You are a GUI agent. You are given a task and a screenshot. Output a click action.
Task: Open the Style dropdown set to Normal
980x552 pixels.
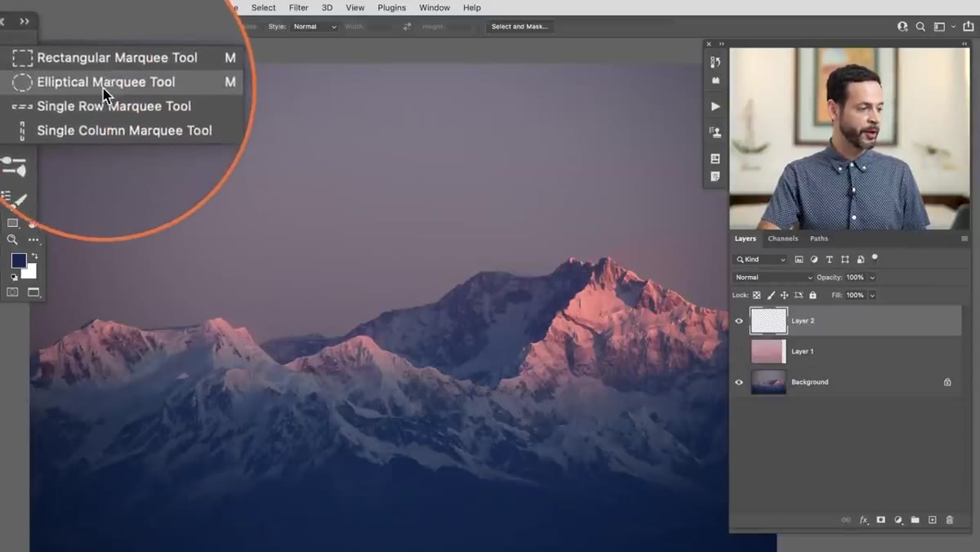coord(314,26)
